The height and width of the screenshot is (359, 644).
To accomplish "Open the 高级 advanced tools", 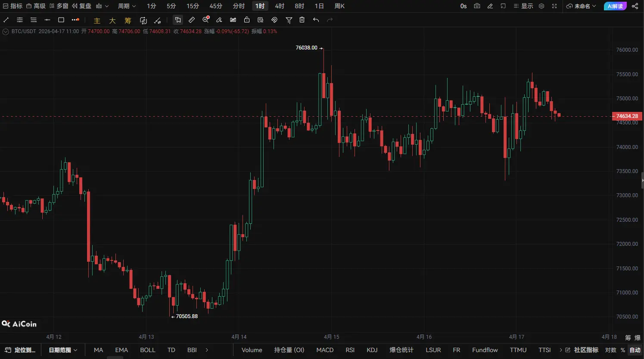I will click(x=36, y=6).
